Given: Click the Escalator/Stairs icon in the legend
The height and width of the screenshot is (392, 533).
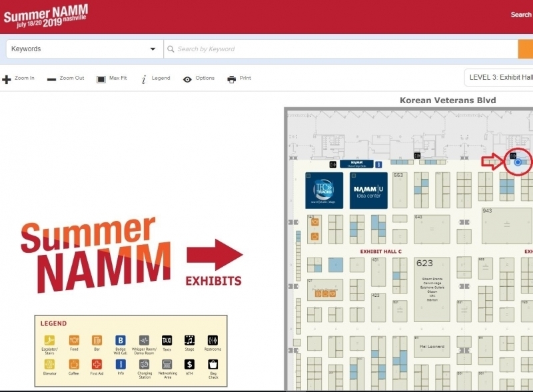Looking at the screenshot, I should pos(49,340).
